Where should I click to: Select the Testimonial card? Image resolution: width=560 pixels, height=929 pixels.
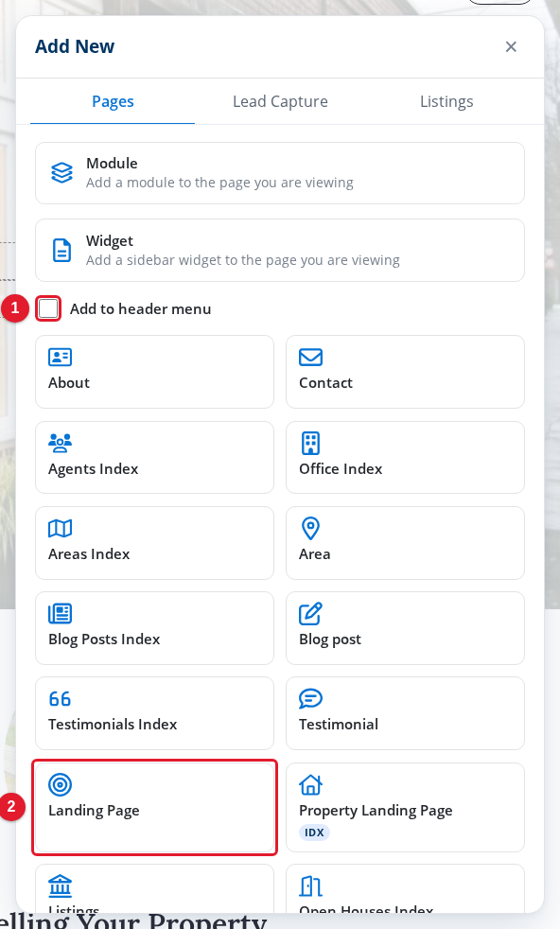point(405,713)
